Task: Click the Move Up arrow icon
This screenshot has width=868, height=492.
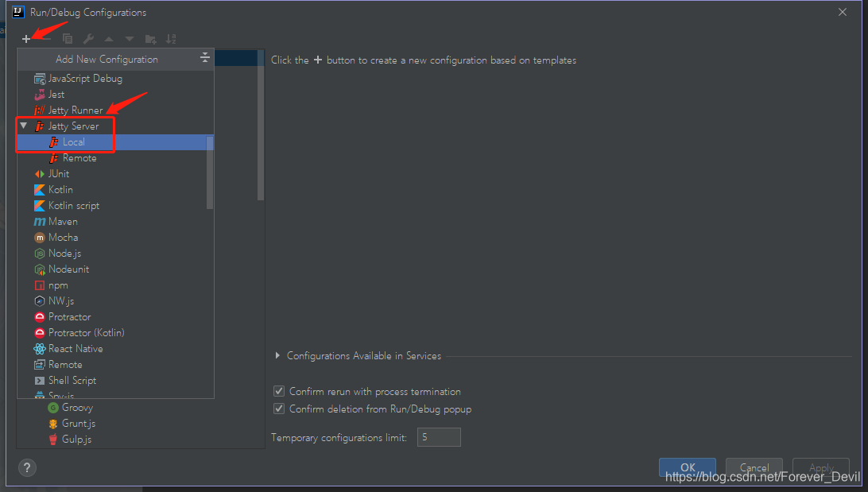Action: [109, 39]
